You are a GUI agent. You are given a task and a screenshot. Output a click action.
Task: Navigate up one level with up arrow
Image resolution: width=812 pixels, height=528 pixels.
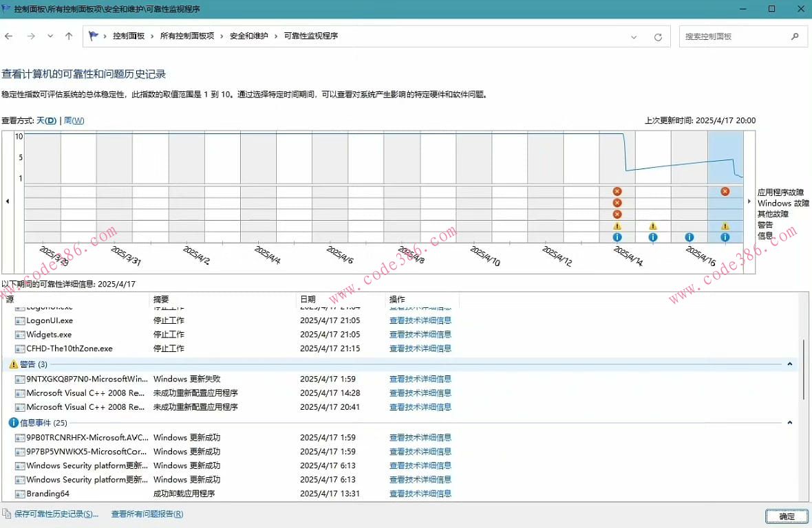click(x=69, y=36)
